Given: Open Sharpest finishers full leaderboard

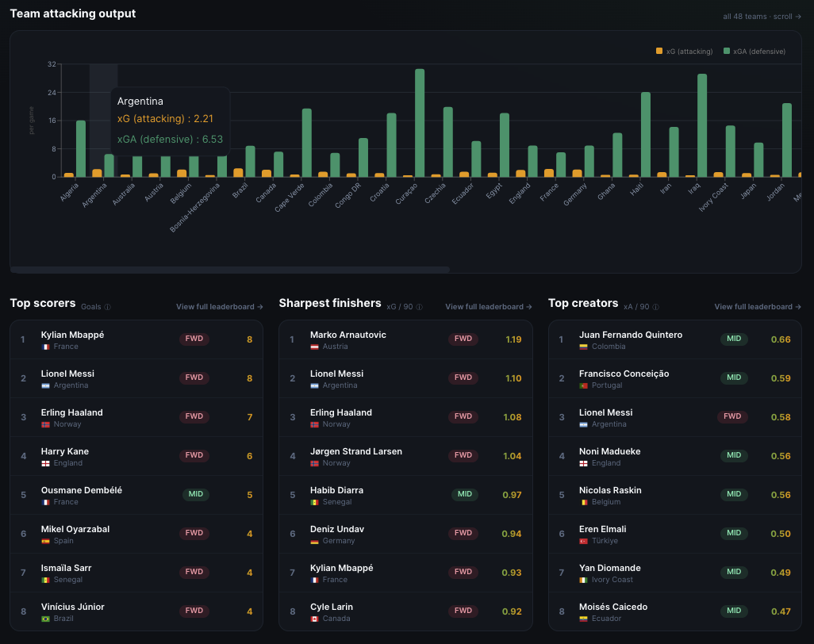Looking at the screenshot, I should pos(489,307).
